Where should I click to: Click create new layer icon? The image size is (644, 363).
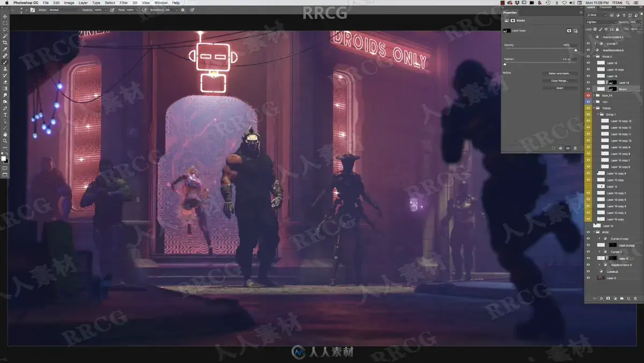tap(628, 298)
